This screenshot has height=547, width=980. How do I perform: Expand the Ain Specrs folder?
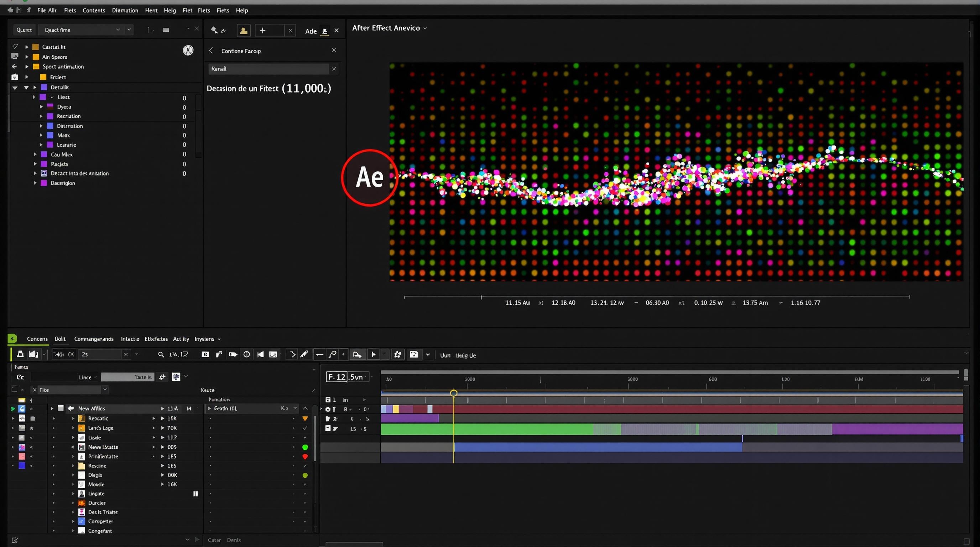click(27, 57)
